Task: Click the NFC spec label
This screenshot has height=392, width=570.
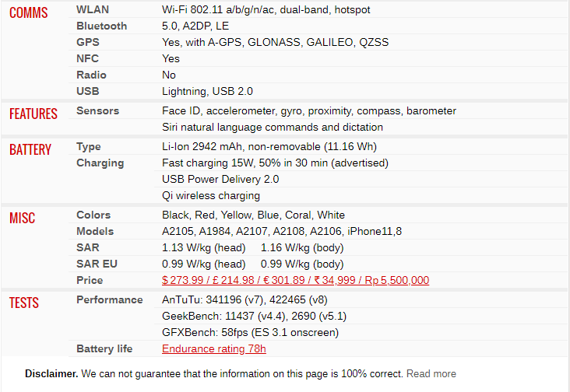Action: 87,59
